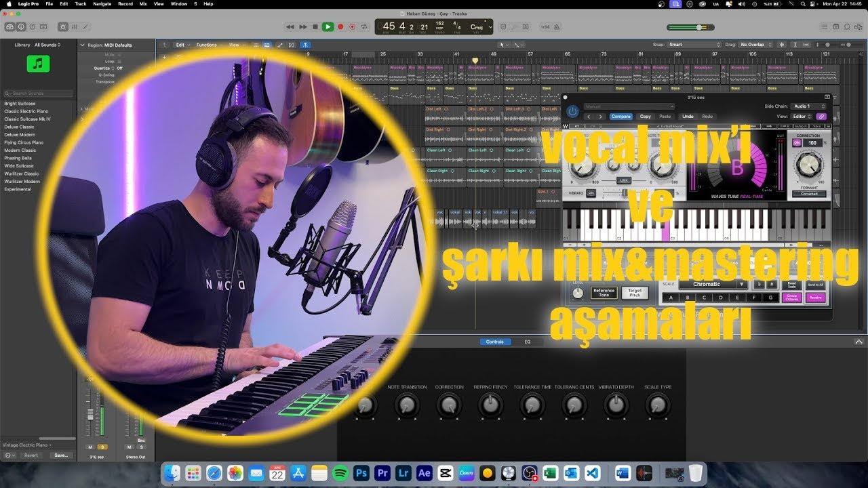Open the LCD display mode arrow
This screenshot has width=868, height=488.
click(x=491, y=27)
